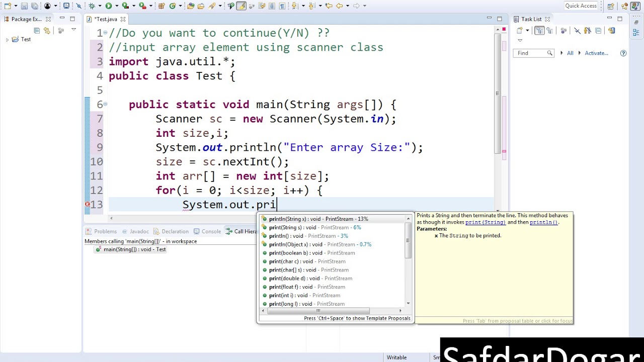Toggle Scheduled presentation in Task List
644x362 pixels.
[549, 31]
